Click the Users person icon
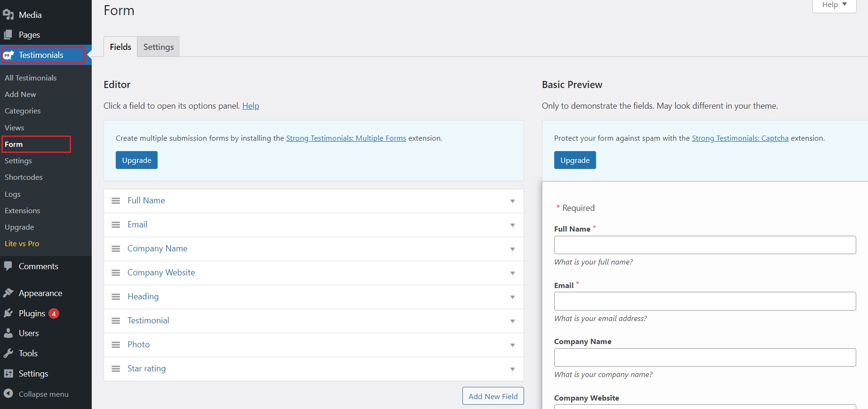 coord(8,333)
